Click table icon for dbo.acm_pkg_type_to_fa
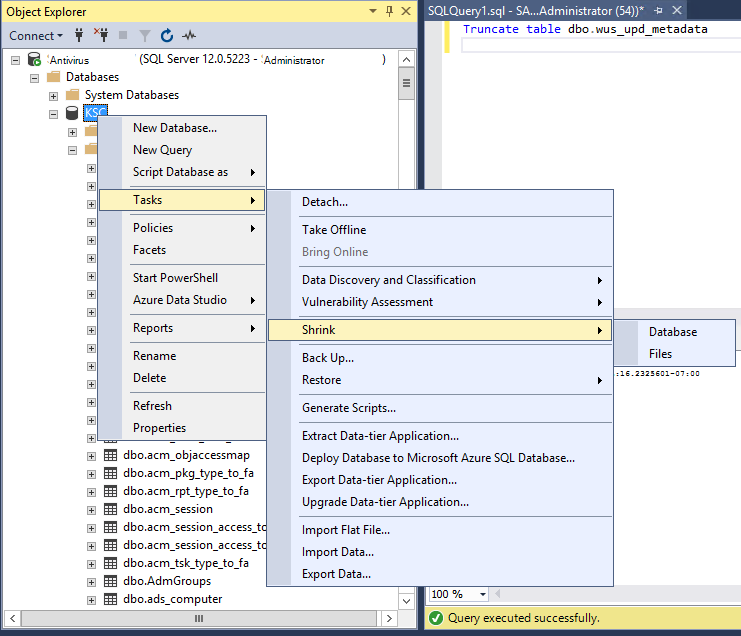 (x=110, y=473)
